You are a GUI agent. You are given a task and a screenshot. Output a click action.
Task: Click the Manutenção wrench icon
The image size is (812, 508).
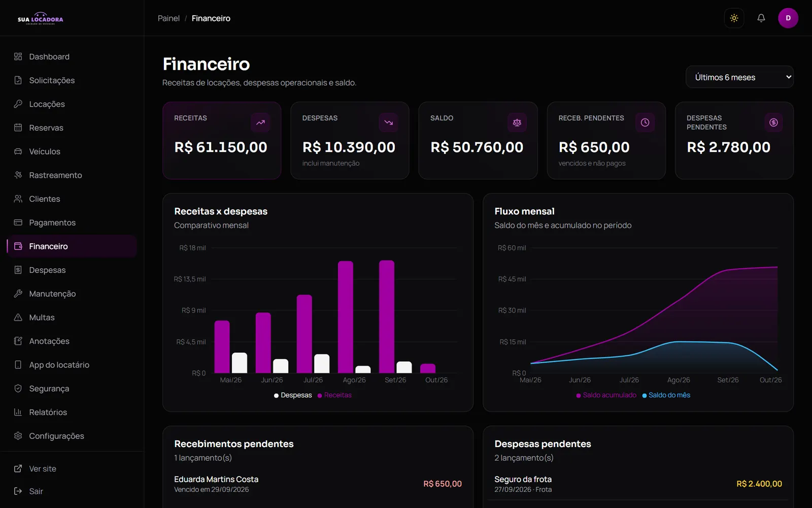(18, 294)
